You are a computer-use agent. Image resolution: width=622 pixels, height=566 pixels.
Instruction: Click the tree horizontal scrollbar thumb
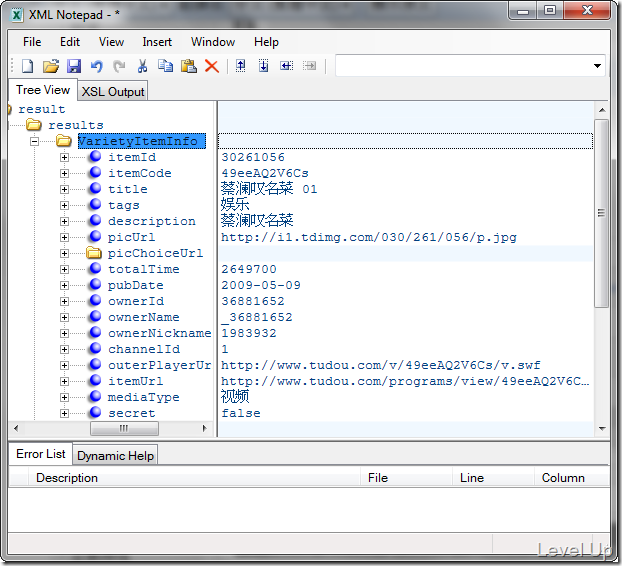[x=124, y=428]
